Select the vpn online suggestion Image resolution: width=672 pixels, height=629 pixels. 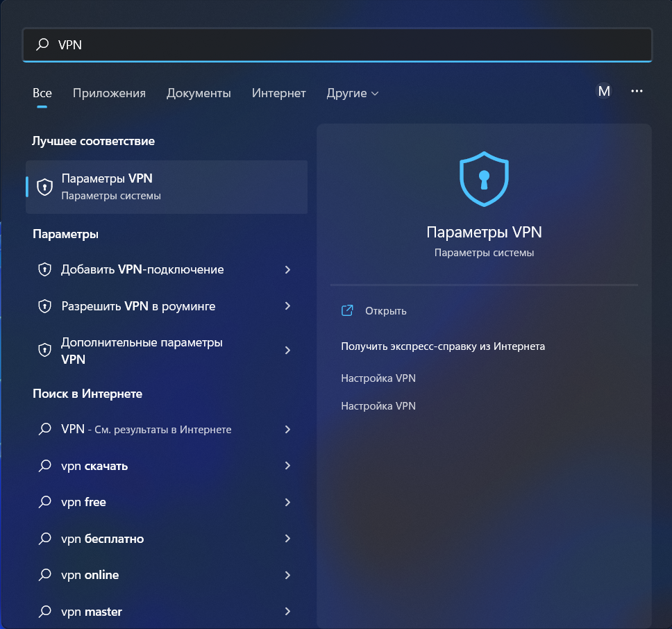tap(167, 575)
